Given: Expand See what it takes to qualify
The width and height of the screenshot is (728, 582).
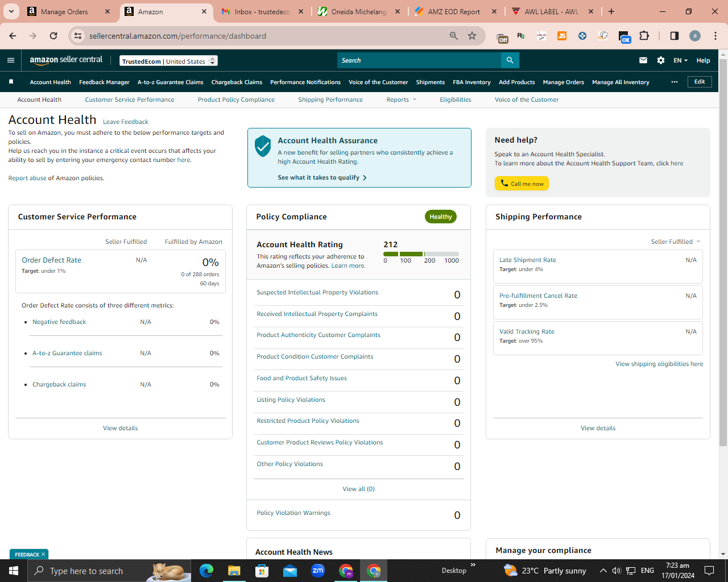Looking at the screenshot, I should 322,177.
